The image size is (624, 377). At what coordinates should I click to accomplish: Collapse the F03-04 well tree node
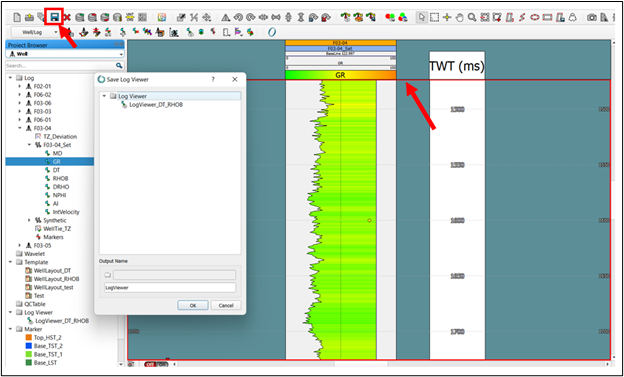[x=20, y=128]
